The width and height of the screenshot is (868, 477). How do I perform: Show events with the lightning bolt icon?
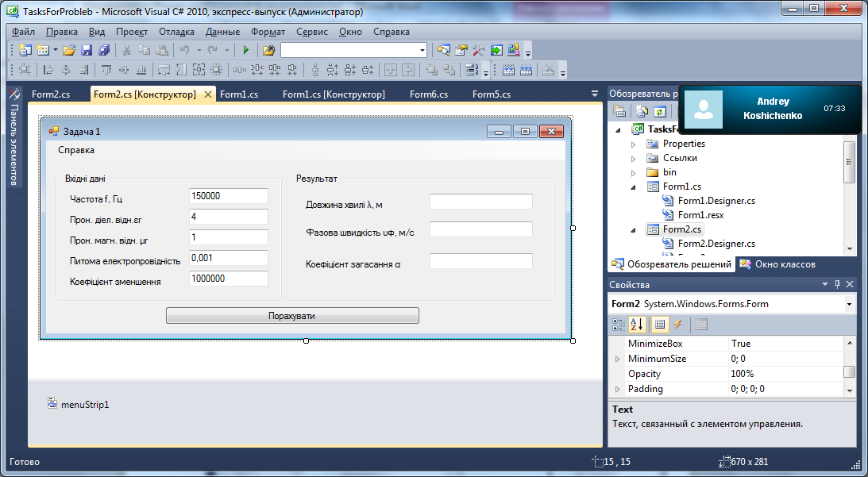pyautogui.click(x=677, y=325)
